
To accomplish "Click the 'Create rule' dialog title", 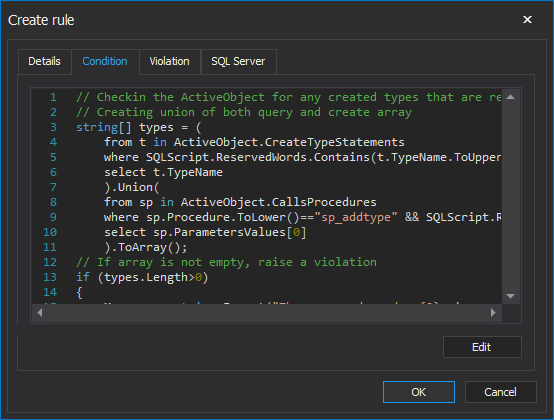I will pos(41,20).
